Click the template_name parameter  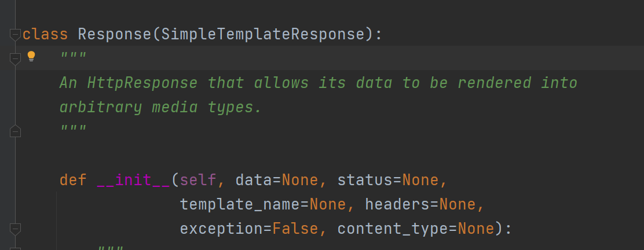coord(240,204)
